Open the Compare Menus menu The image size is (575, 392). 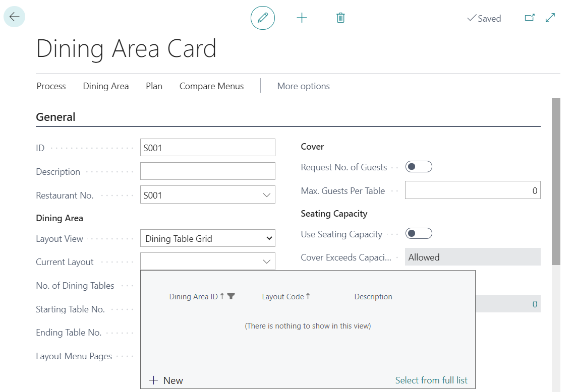pos(211,86)
